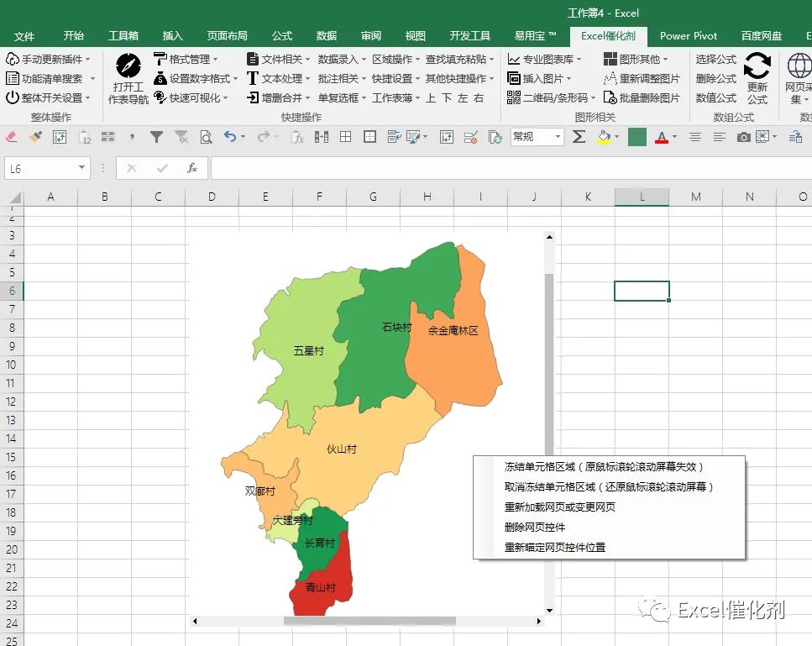Select 重新加载网页或变更网页 context menu item

(559, 507)
